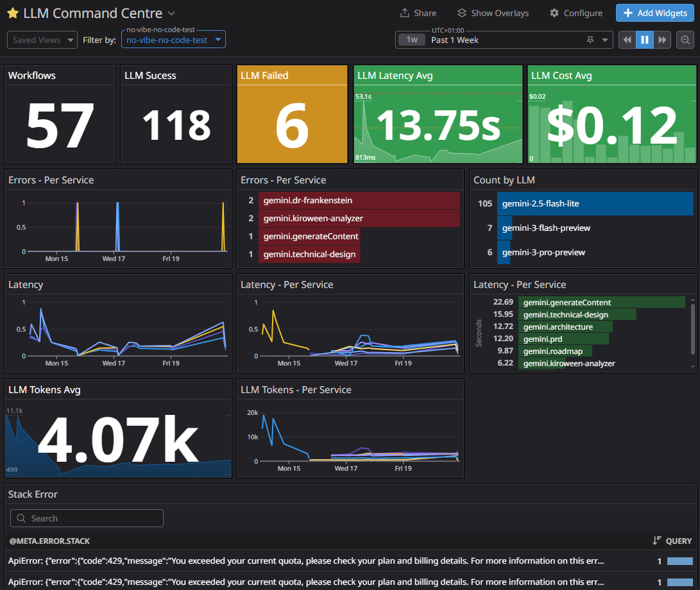Image resolution: width=700 pixels, height=590 pixels.
Task: Open the no-vibe-no-code-test filter dropdown
Action: (174, 39)
